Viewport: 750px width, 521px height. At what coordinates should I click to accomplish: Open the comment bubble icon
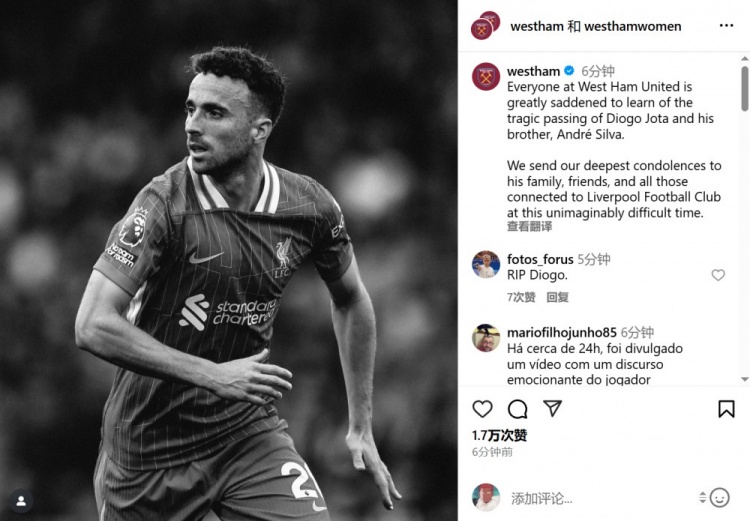pyautogui.click(x=518, y=409)
